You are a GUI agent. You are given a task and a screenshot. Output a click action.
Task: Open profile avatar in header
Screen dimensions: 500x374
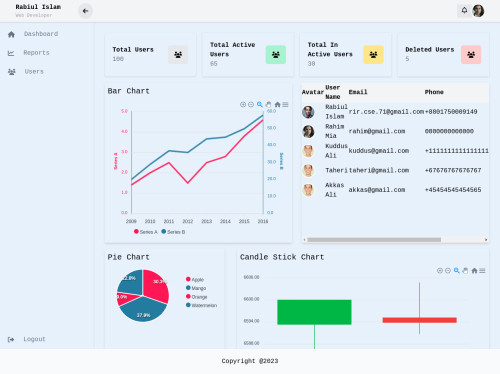click(478, 11)
